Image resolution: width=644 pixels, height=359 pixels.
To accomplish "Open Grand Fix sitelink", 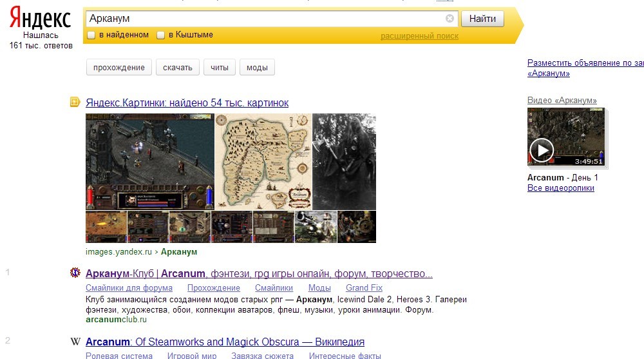I will [364, 288].
